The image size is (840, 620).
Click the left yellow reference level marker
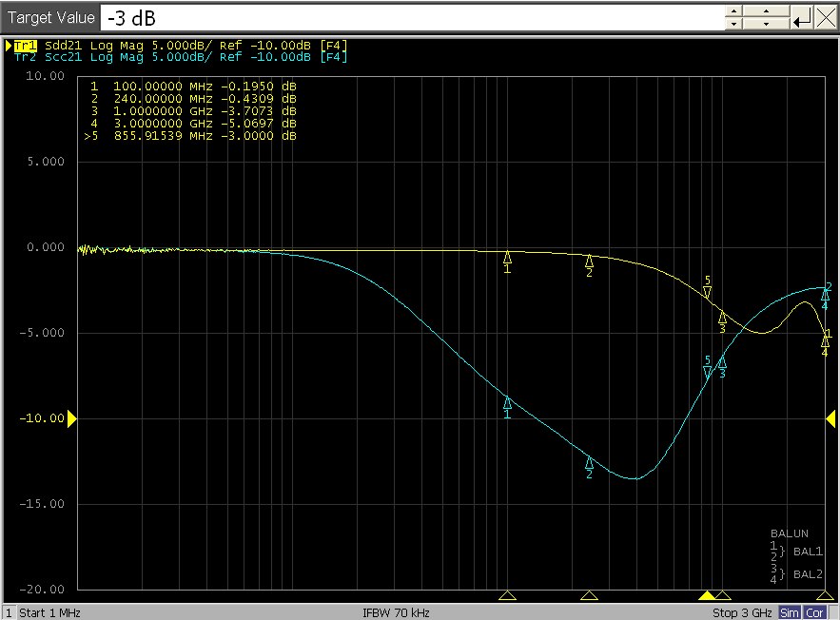click(71, 418)
